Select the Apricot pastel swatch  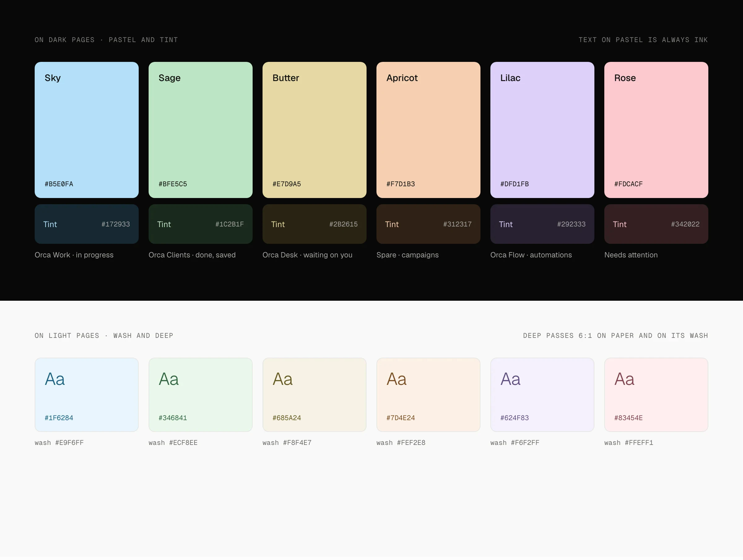click(x=428, y=130)
